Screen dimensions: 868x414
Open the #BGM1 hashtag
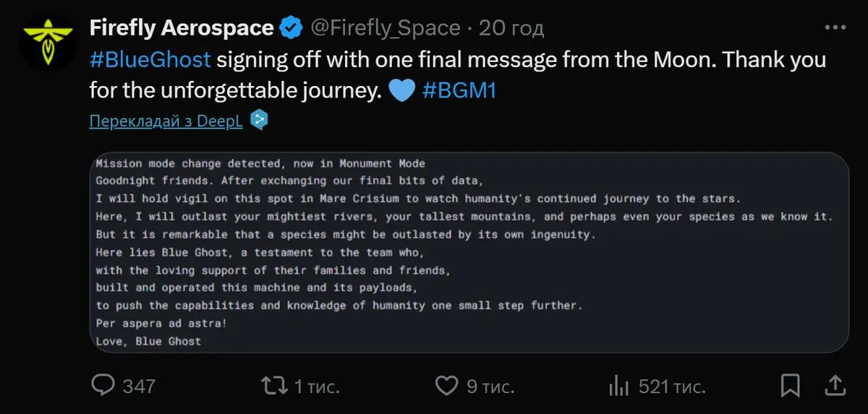click(459, 91)
